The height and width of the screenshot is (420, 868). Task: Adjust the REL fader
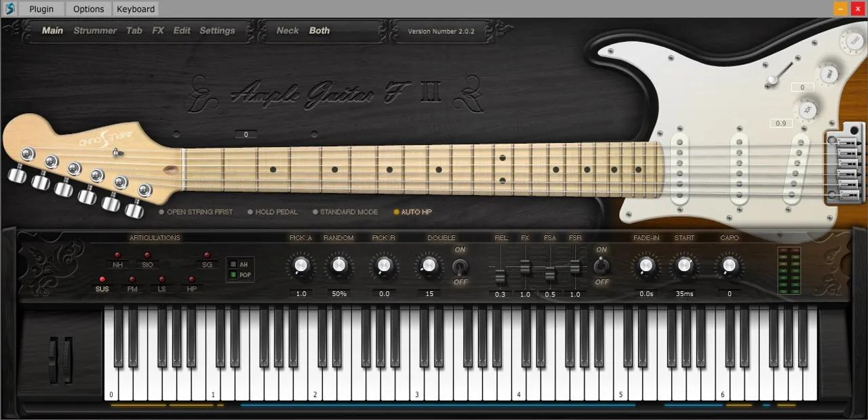tap(500, 277)
